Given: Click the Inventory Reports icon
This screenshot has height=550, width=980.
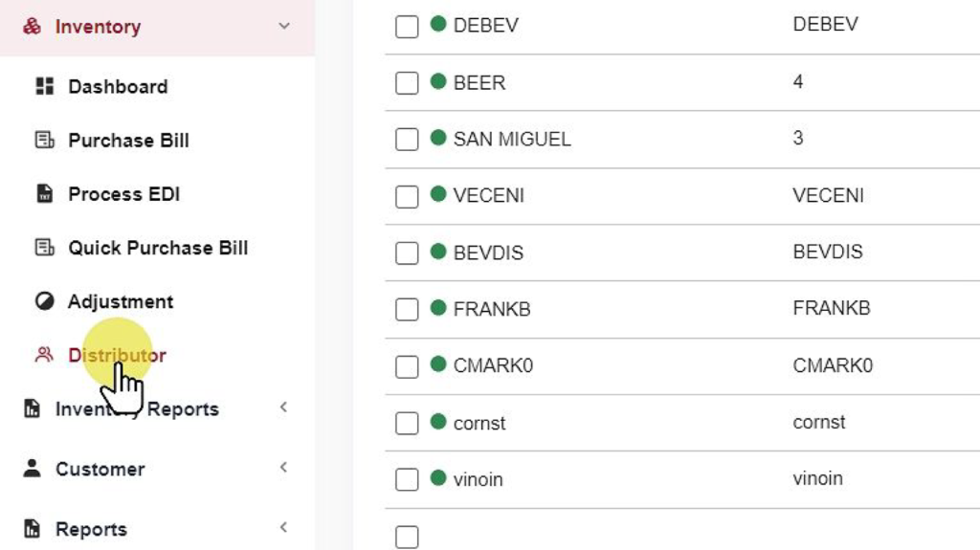Looking at the screenshot, I should [x=33, y=409].
